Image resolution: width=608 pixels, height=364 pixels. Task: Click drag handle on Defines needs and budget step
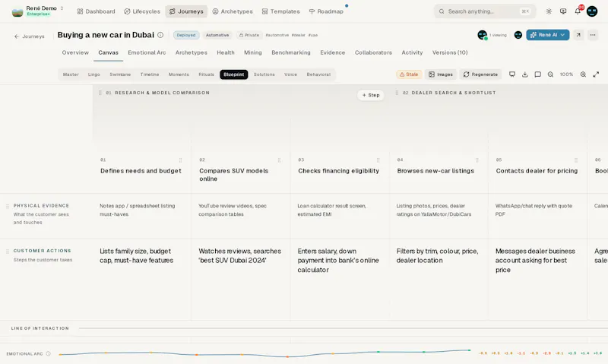(x=180, y=160)
